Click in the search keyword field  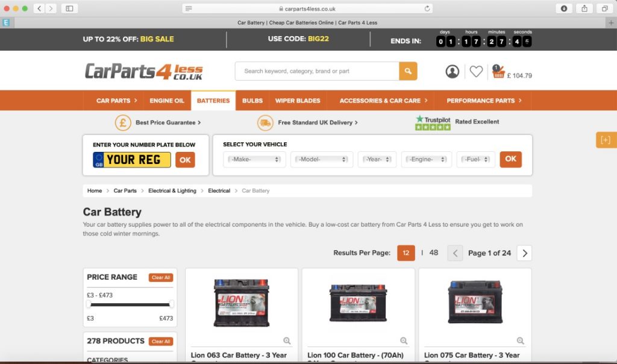click(317, 71)
